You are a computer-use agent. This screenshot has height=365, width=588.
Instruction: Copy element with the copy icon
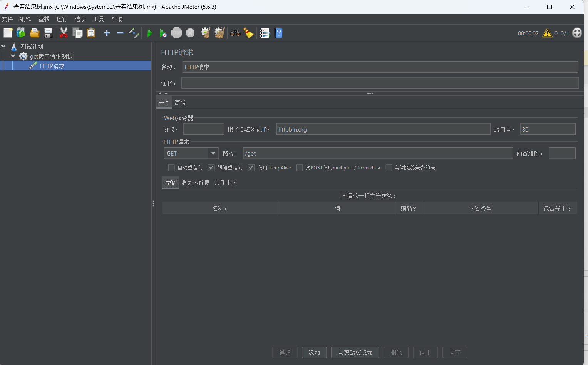coord(77,33)
